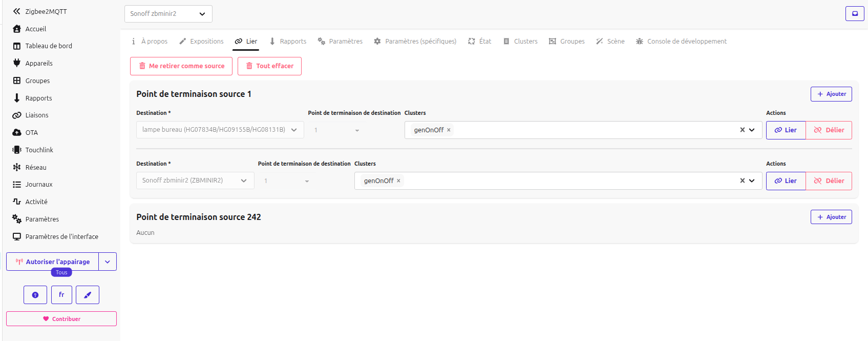The height and width of the screenshot is (341, 868).
Task: Remove genOnOff cluster tag in first binding
Action: (x=449, y=130)
